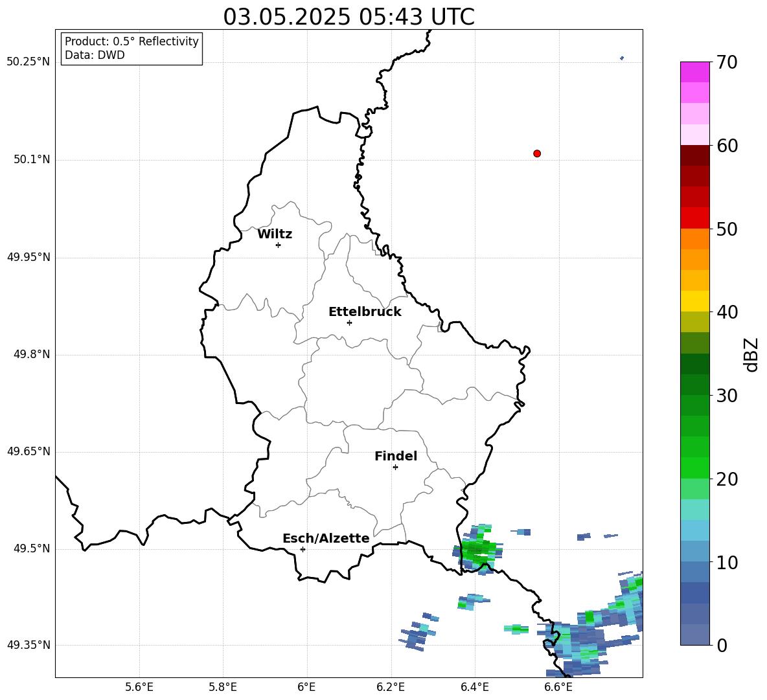767x700 pixels.
Task: Click the 50.1°N latitude label
Action: (32, 159)
